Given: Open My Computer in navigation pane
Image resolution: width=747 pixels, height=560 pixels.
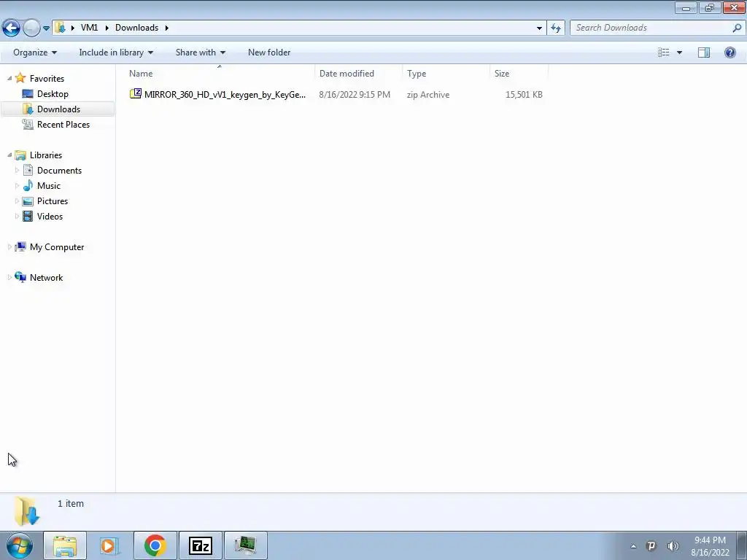Looking at the screenshot, I should 57,247.
